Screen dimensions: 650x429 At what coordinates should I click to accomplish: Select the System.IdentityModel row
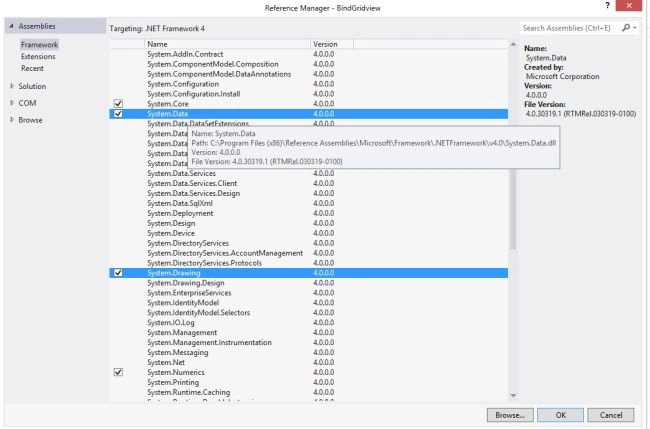click(308, 303)
